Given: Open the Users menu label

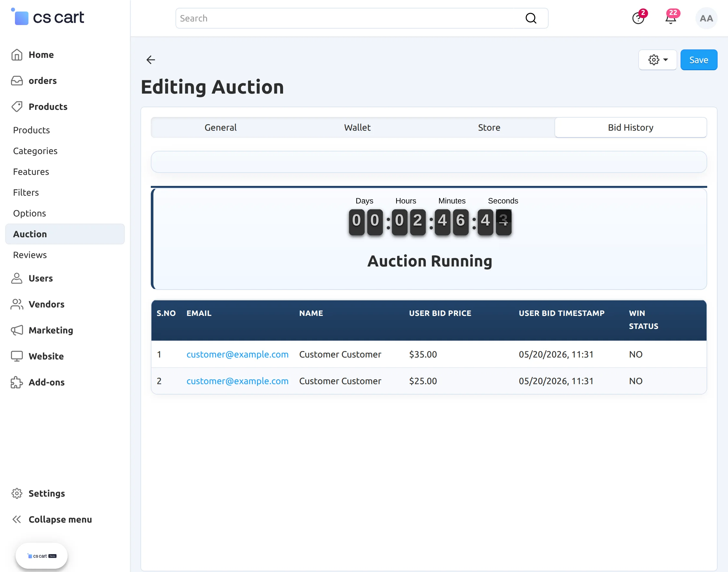Looking at the screenshot, I should pyautogui.click(x=41, y=278).
